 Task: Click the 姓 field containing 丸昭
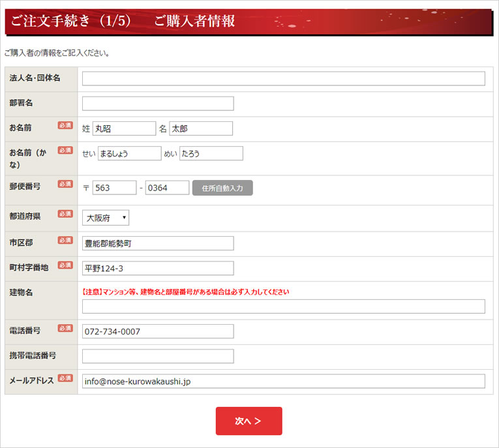(x=124, y=128)
